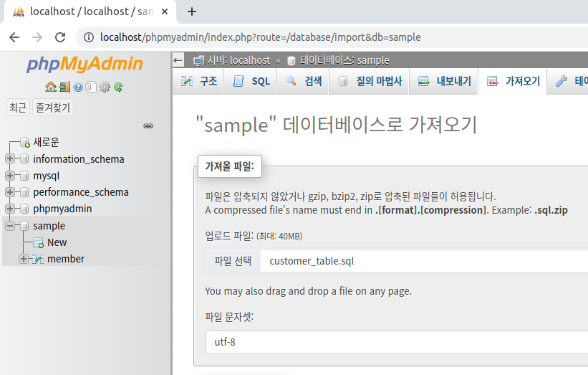Open navigation panel settings gear icon
588x375 pixels.
pyautogui.click(x=105, y=87)
